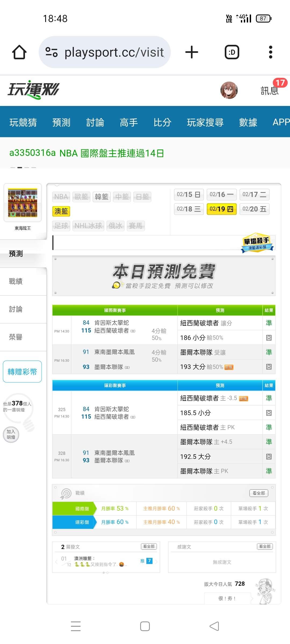Tap the site settings icon in address bar
Image resolution: width=290 pixels, height=644 pixels.
pyautogui.click(x=52, y=52)
